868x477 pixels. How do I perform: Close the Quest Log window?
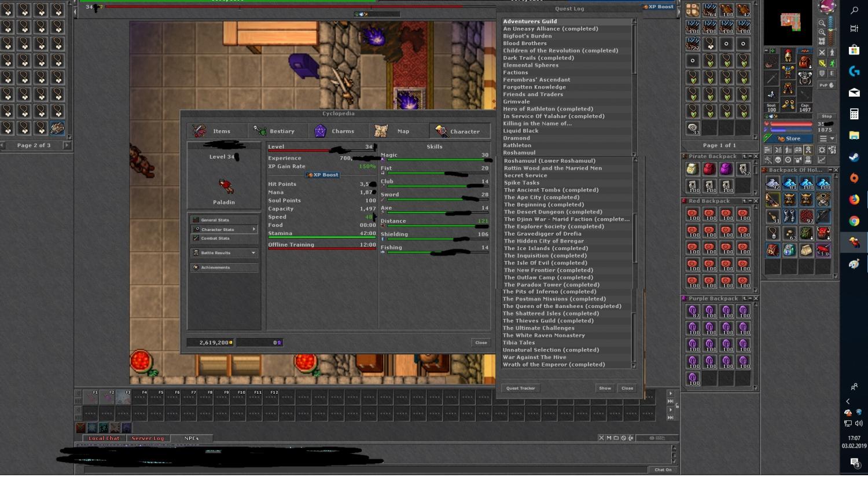pos(627,388)
